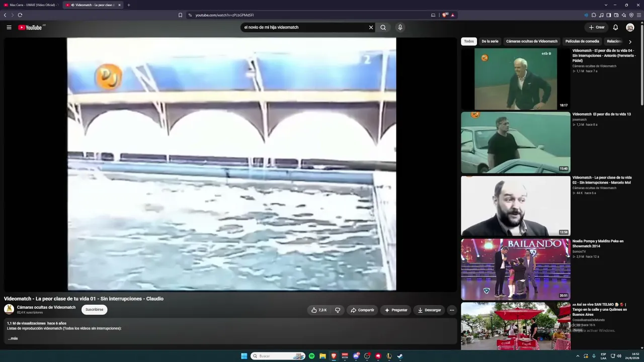Click the browser address bar URL
This screenshot has height=362, width=644.
pos(224,15)
